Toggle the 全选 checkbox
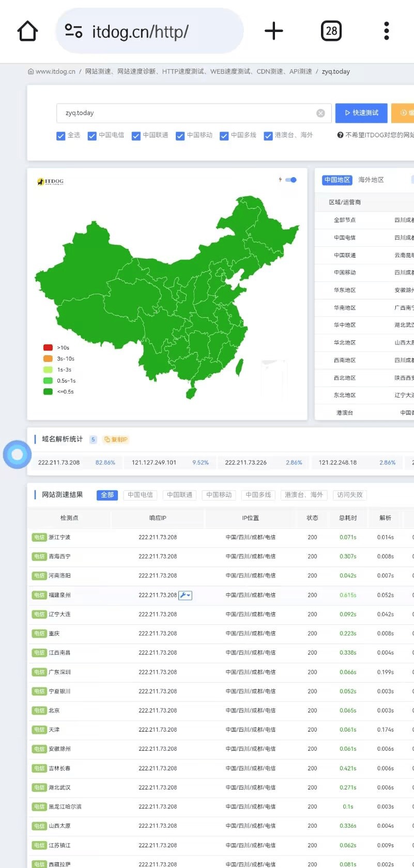414x868 pixels. (61, 136)
